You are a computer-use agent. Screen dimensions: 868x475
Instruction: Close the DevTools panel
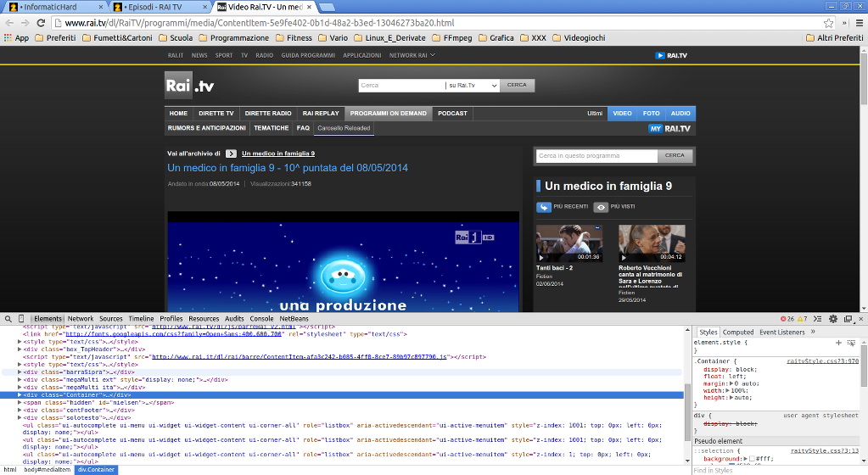(861, 319)
